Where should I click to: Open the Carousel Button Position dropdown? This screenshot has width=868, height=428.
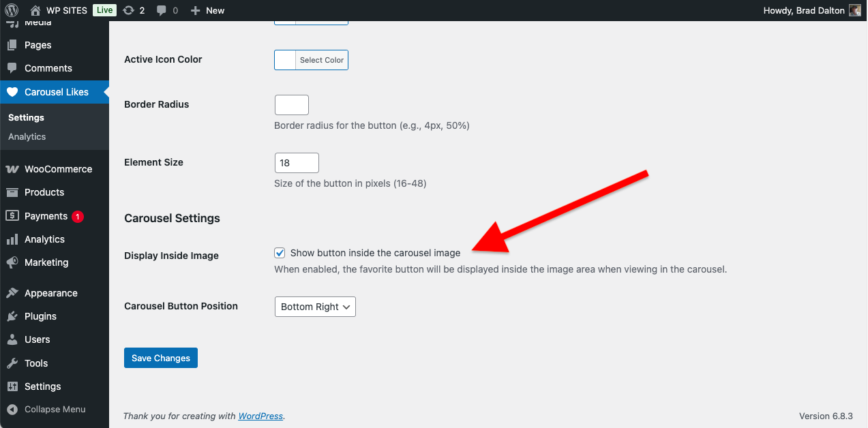coord(314,307)
